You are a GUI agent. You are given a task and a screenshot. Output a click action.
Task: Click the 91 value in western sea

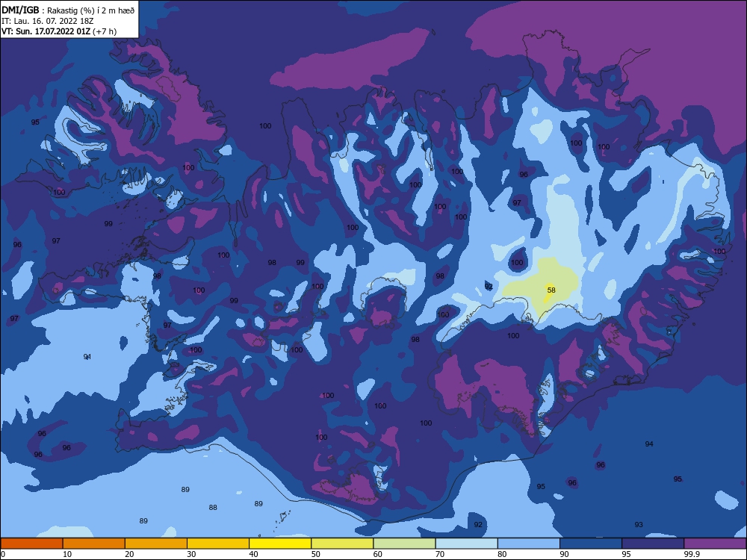coord(87,357)
